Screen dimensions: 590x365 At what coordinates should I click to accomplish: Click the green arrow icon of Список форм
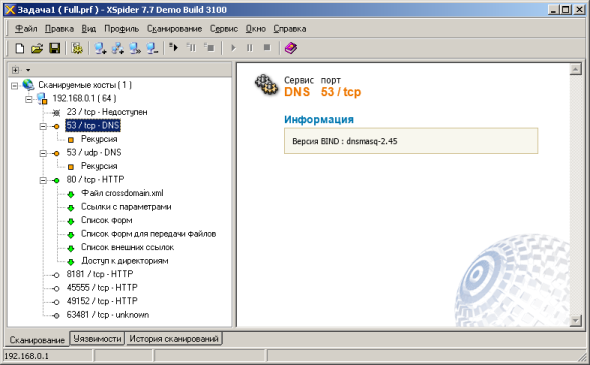point(71,221)
